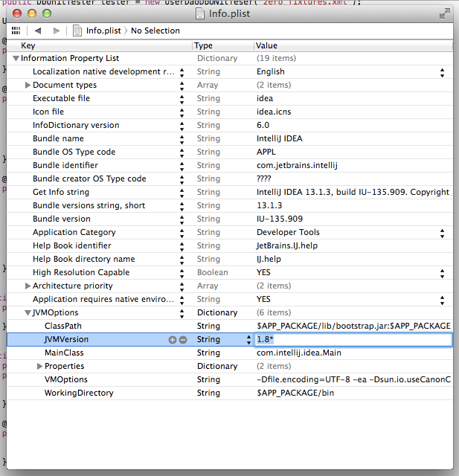Click the IU-135.909 bundle version value

[280, 219]
